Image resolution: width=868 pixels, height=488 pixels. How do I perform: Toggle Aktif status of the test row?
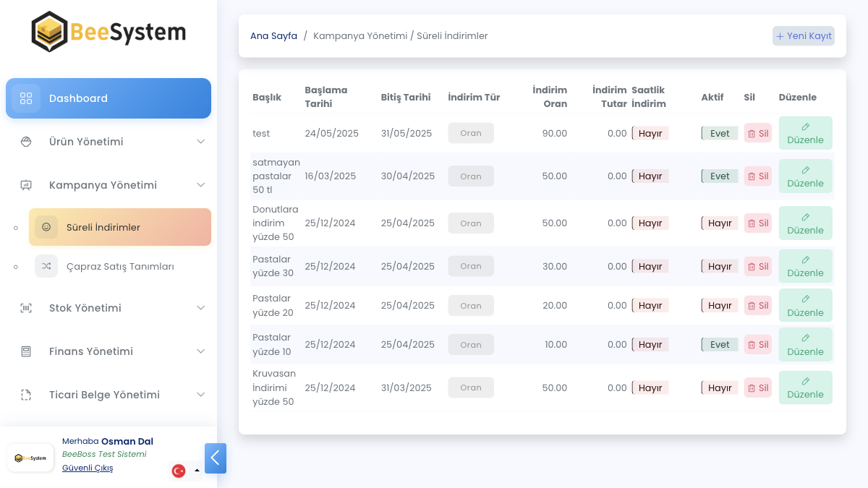pos(720,133)
